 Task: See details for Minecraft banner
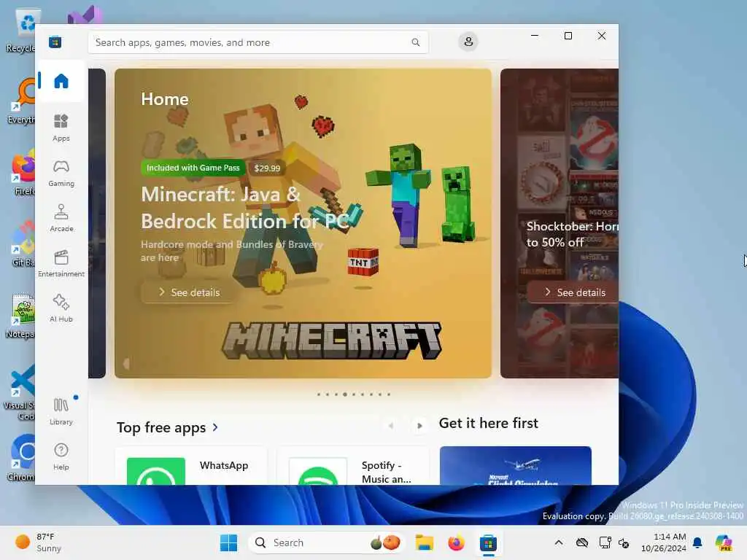pos(189,292)
